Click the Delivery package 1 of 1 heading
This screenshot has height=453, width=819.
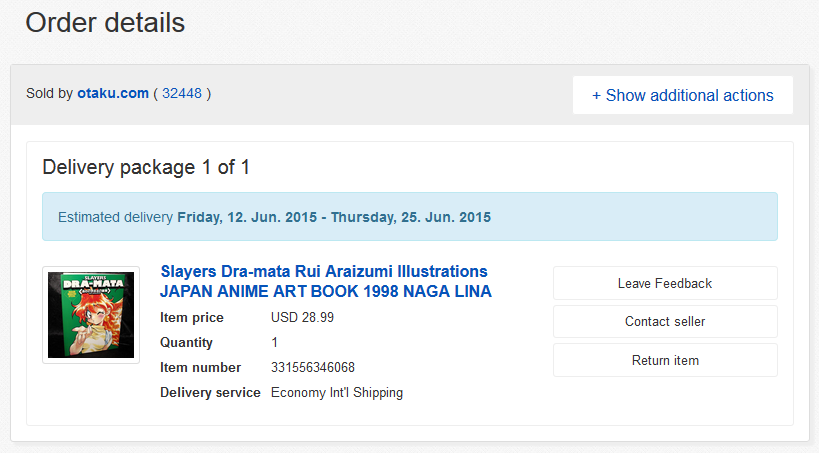146,167
